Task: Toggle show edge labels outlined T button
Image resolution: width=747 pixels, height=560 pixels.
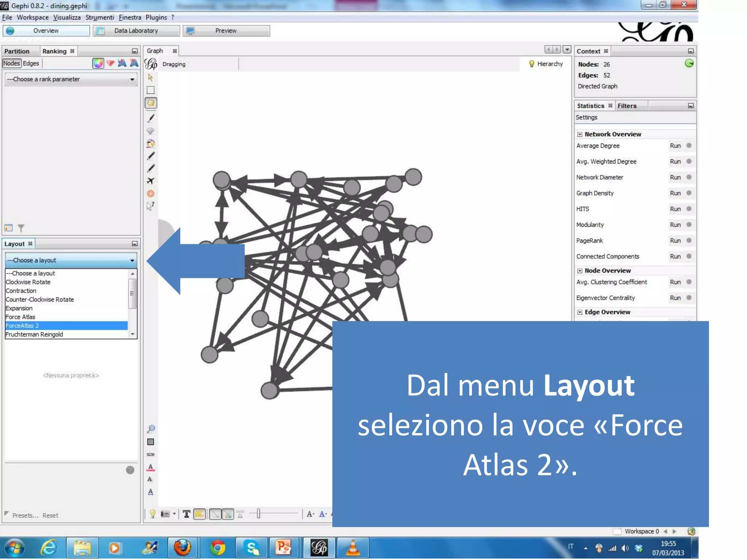Action: [x=240, y=514]
